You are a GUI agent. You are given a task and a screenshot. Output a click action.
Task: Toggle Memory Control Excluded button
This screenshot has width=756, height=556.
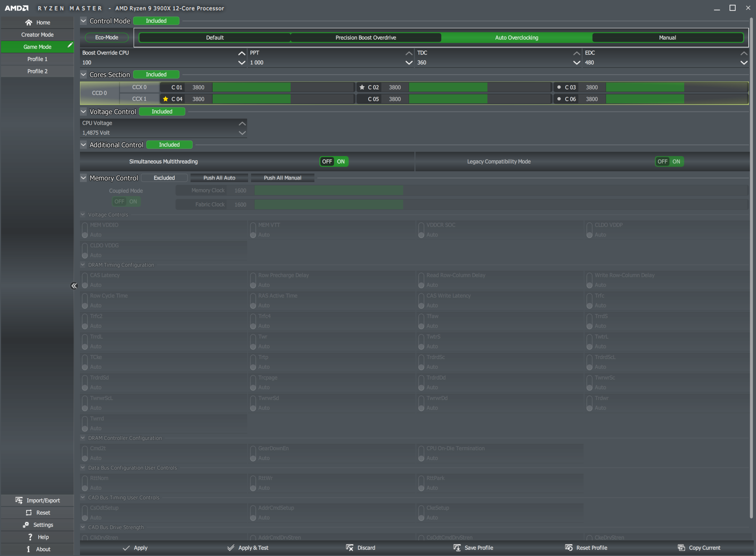click(164, 178)
